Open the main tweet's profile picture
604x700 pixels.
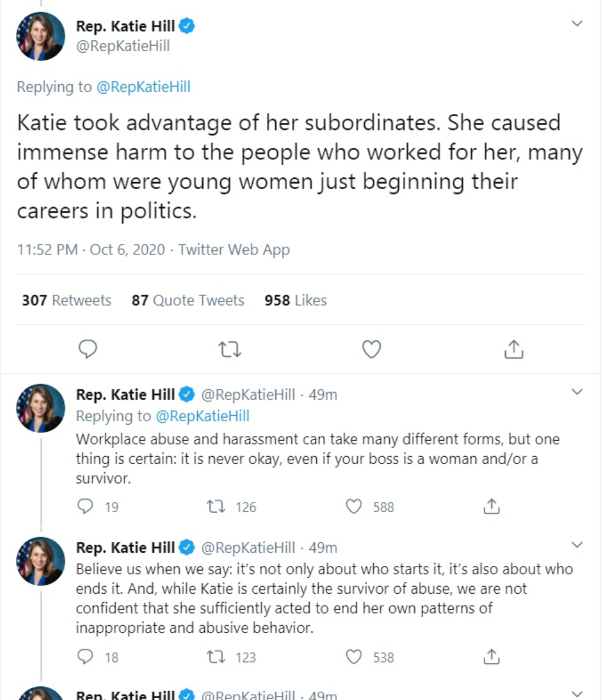pyautogui.click(x=40, y=36)
